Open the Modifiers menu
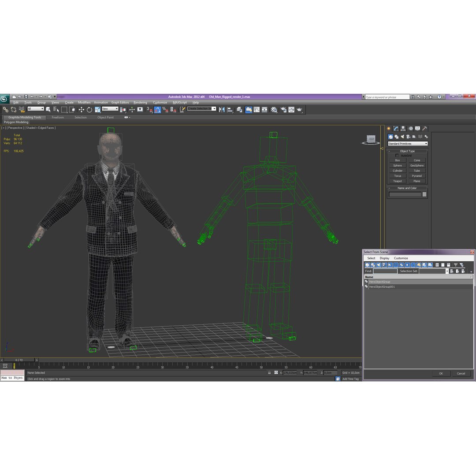This screenshot has width=476, height=476. tap(84, 103)
